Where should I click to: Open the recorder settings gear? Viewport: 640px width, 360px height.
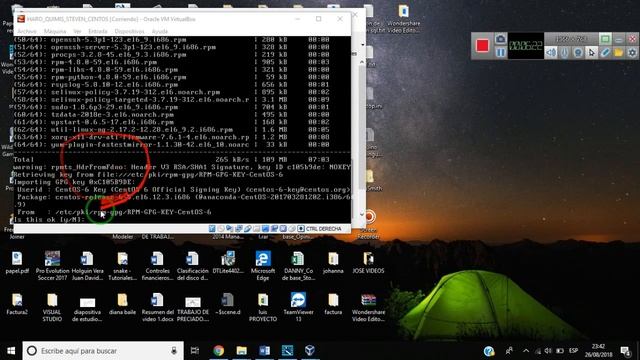[632, 52]
